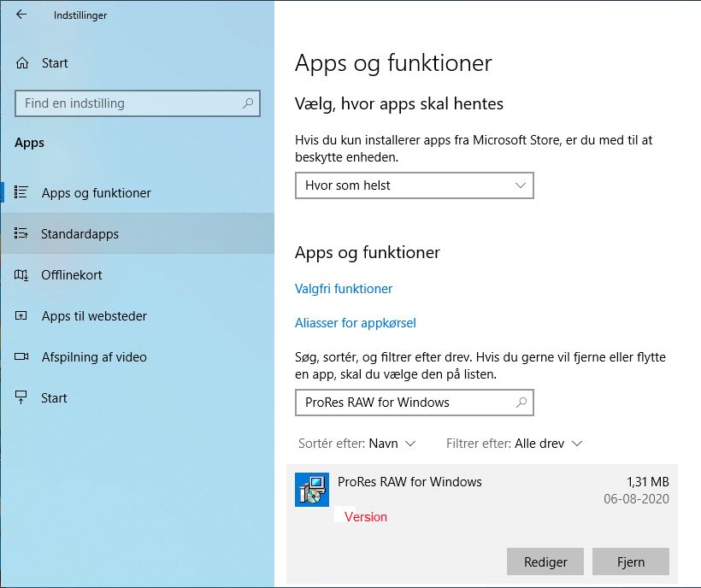The image size is (701, 588).
Task: Focus the ProRes RAW for Windows search field
Action: [x=415, y=403]
